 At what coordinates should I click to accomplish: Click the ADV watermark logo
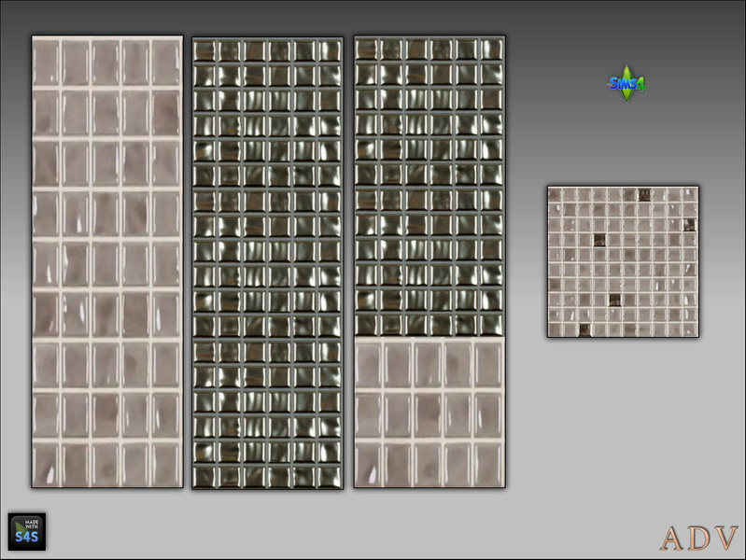coord(699,539)
